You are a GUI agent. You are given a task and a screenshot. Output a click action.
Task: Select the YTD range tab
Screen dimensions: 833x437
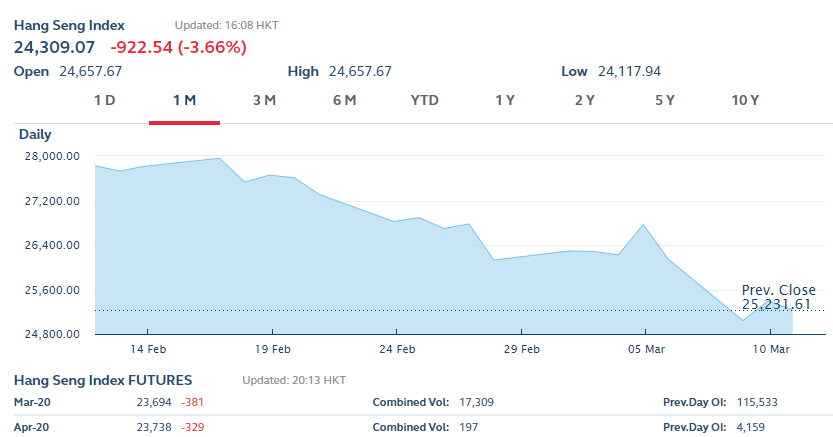pos(425,100)
